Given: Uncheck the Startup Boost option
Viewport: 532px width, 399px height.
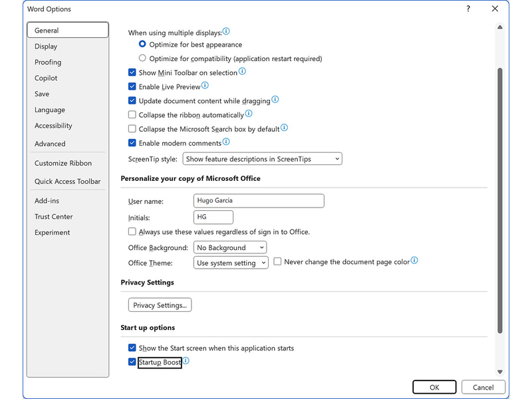Looking at the screenshot, I should 132,362.
